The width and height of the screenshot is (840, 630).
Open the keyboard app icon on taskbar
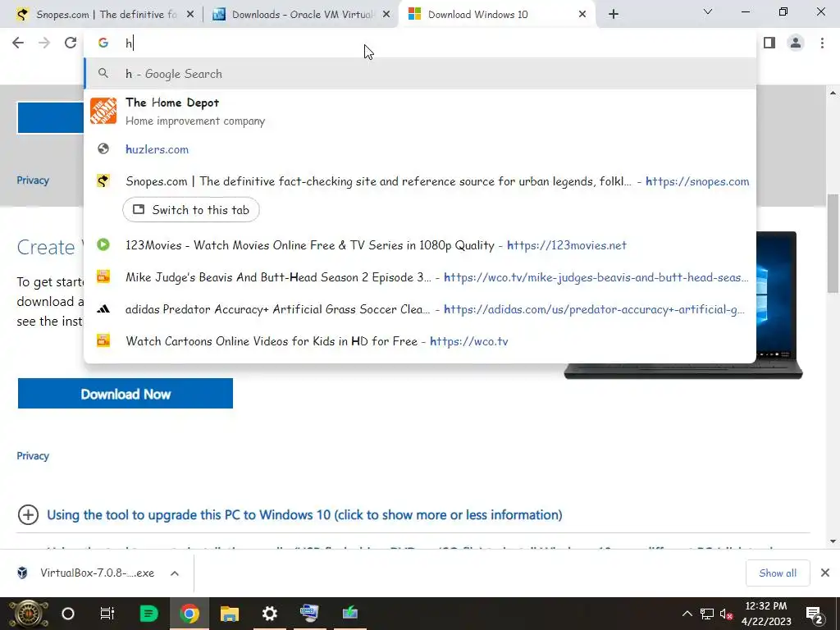point(309,614)
